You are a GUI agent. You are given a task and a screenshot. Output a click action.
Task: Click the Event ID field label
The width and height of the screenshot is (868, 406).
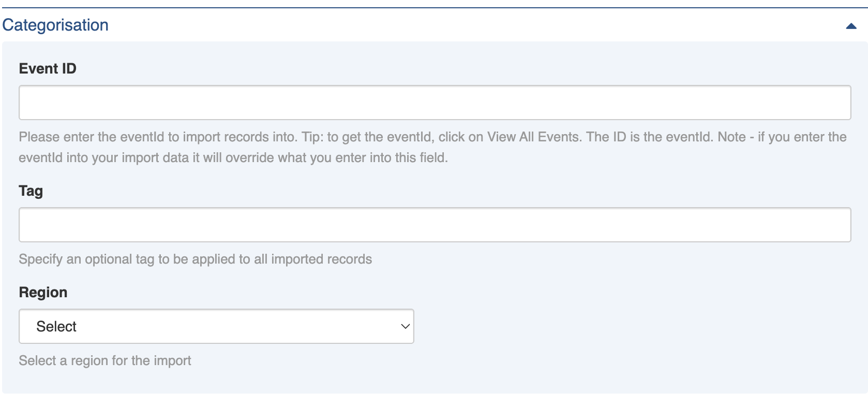click(x=48, y=68)
